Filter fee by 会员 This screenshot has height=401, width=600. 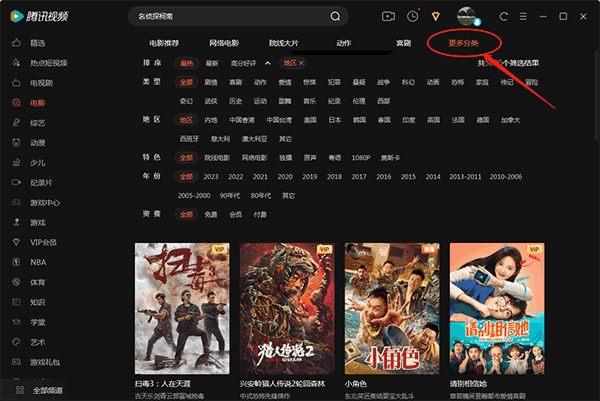tap(235, 214)
